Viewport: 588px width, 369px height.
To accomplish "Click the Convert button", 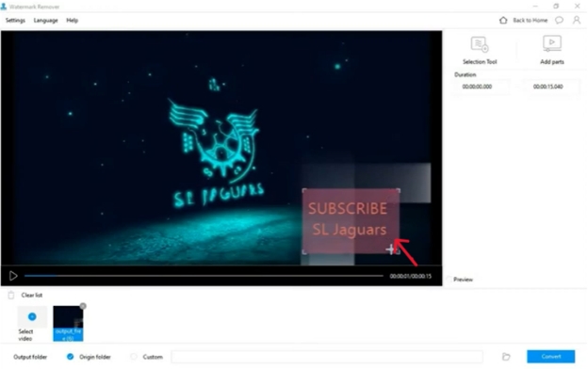I will click(x=550, y=357).
